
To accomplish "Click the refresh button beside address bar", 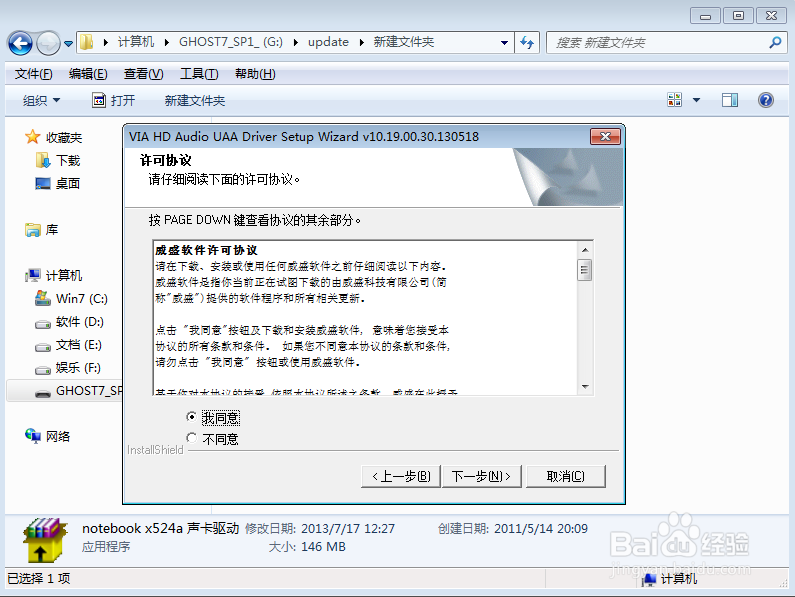I will pos(527,43).
